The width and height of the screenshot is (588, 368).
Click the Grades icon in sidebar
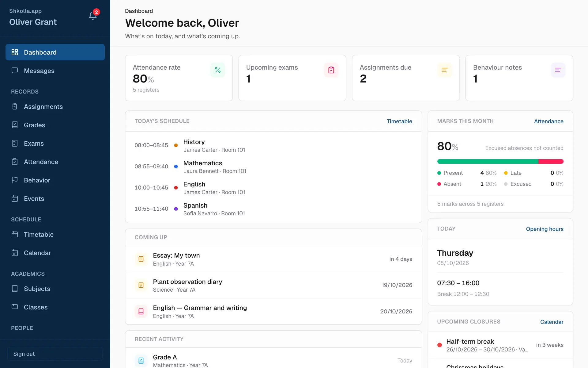15,125
